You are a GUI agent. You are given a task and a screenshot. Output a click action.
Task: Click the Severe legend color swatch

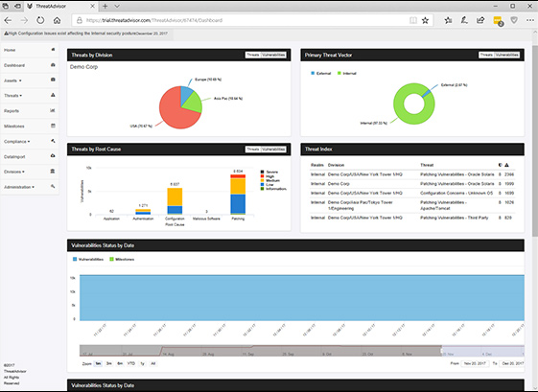click(263, 172)
